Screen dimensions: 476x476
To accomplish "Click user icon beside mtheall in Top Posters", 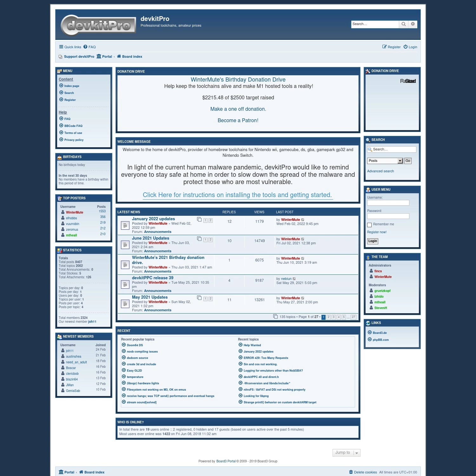I will pyautogui.click(x=63, y=235).
